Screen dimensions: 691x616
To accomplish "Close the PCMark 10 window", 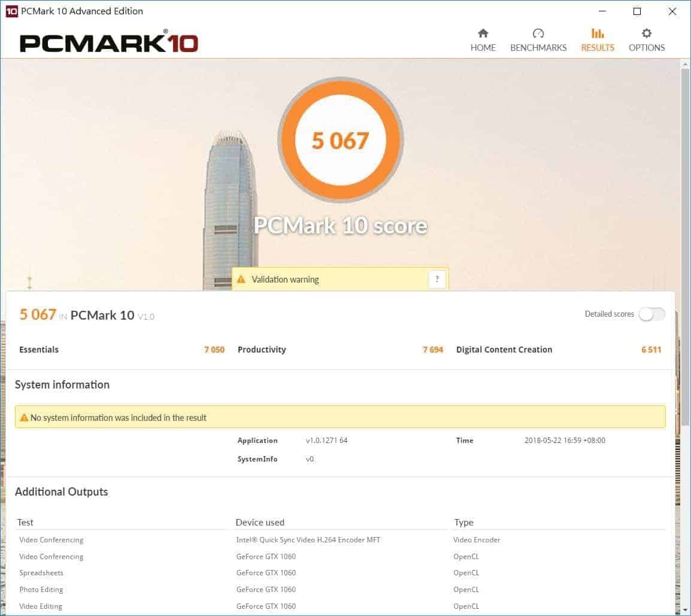I will (672, 11).
